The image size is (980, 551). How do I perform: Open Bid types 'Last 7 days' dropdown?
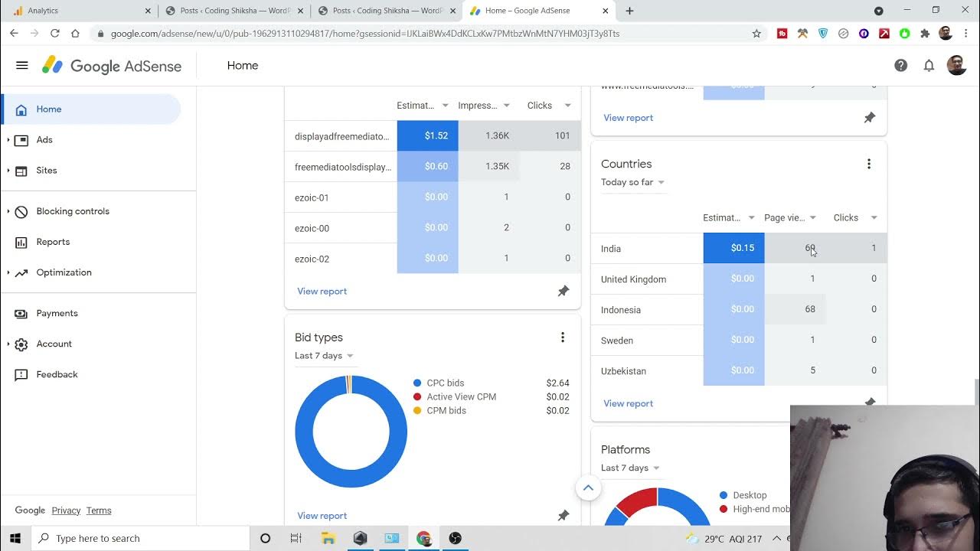324,356
